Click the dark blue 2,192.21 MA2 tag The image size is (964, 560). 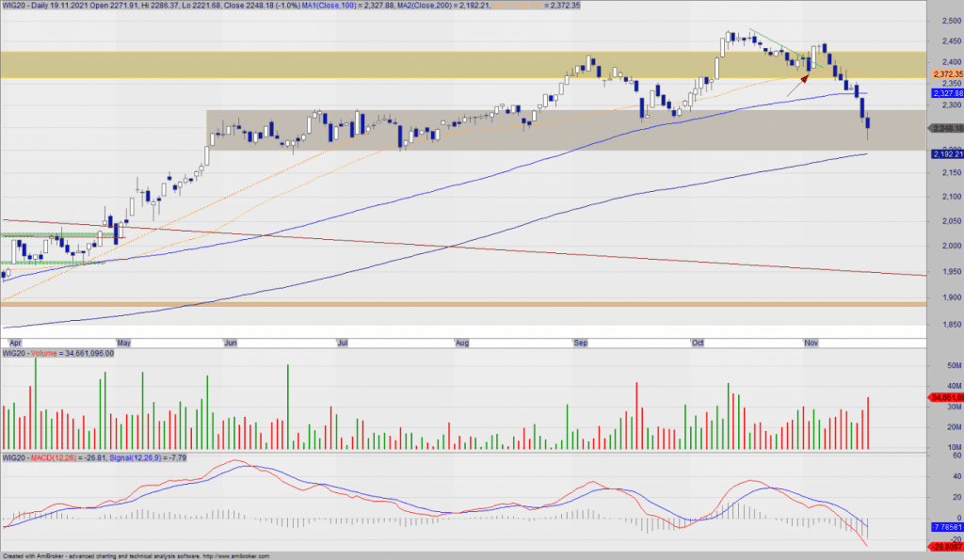click(x=945, y=154)
